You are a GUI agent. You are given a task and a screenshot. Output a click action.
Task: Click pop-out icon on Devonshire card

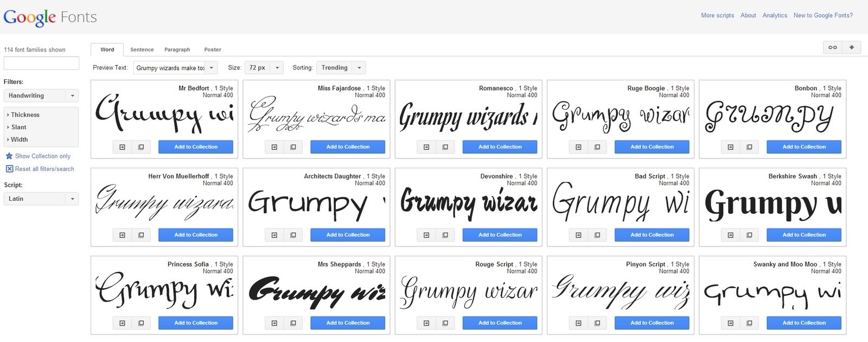pyautogui.click(x=445, y=235)
